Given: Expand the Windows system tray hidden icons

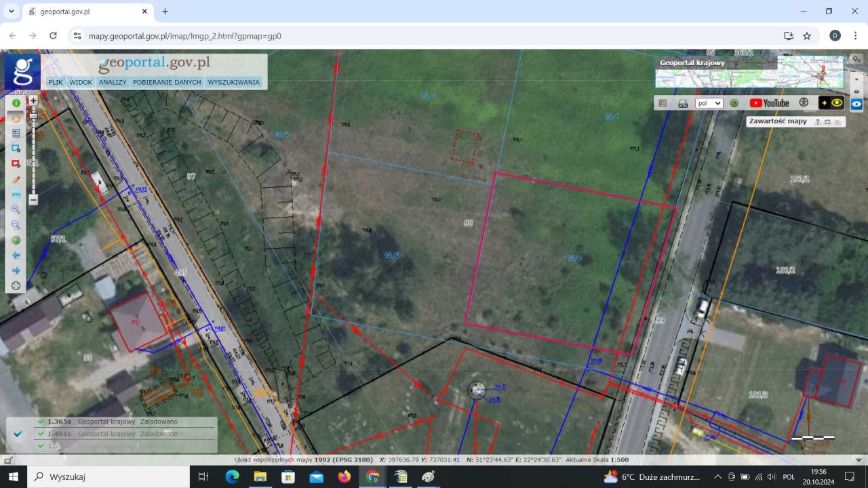Looking at the screenshot, I should pyautogui.click(x=717, y=477).
